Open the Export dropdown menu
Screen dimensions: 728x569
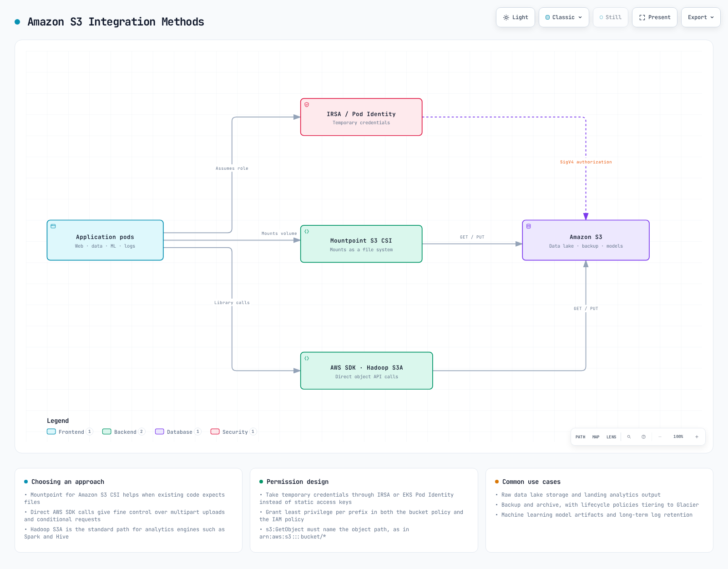[x=701, y=17]
